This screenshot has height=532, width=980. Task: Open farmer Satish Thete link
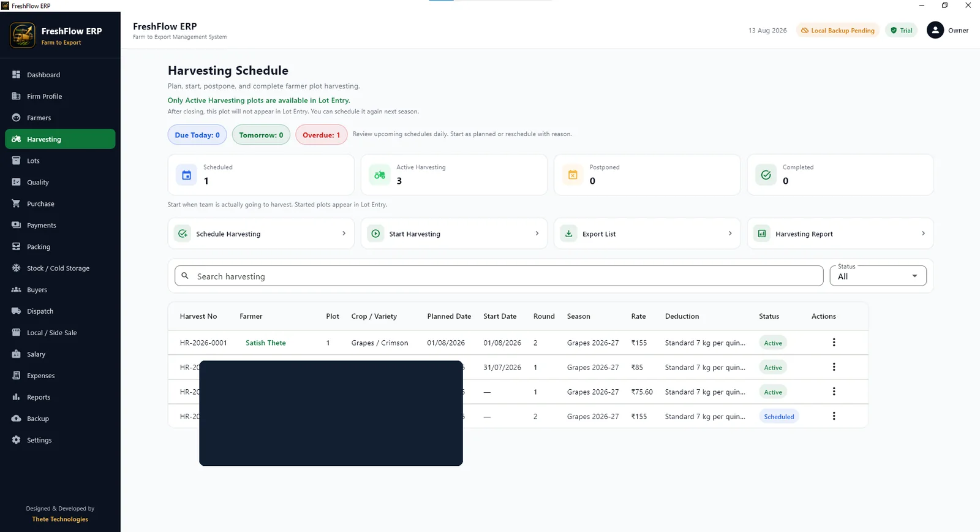(x=266, y=343)
